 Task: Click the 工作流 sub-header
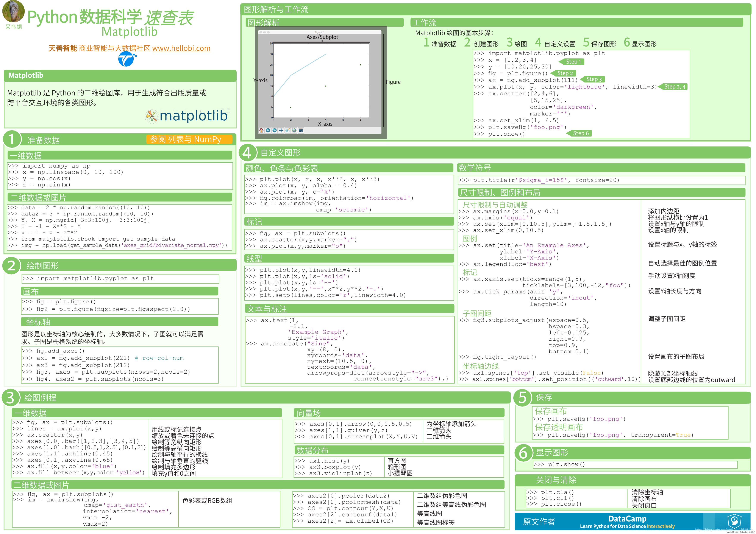pos(576,22)
